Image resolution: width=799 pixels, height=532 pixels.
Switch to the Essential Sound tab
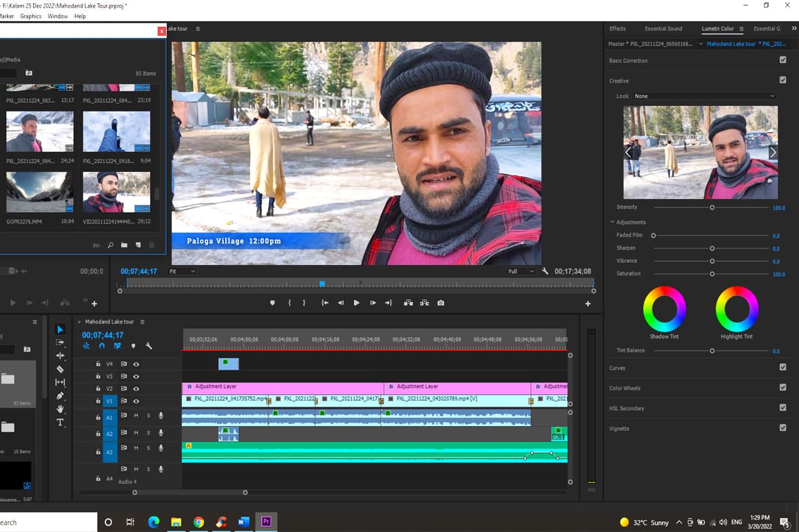663,29
